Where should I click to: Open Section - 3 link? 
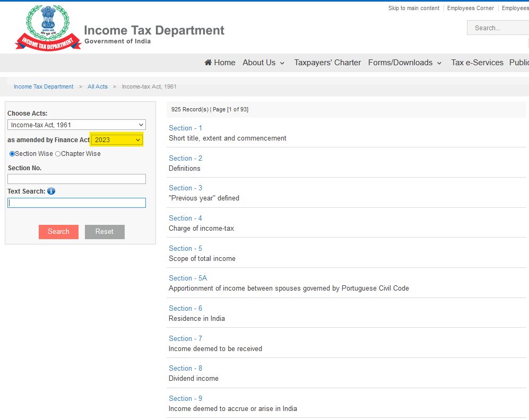185,188
